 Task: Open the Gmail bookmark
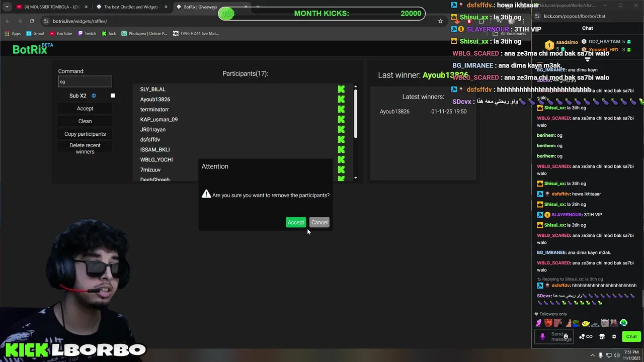pos(35,34)
